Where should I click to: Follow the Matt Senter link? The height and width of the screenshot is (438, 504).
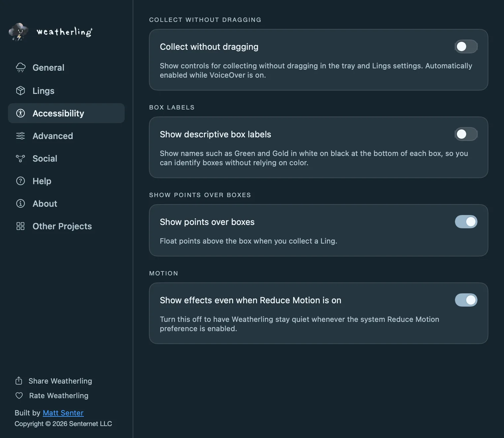pyautogui.click(x=63, y=413)
